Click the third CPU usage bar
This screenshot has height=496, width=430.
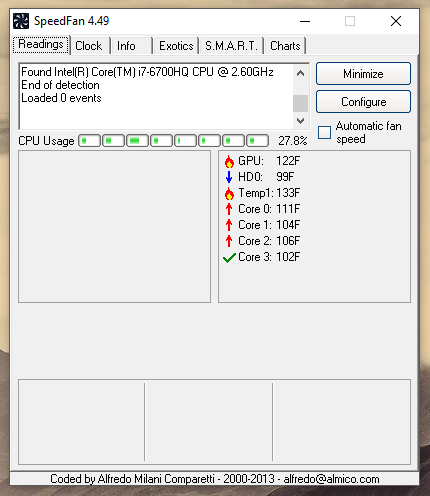pos(137,141)
